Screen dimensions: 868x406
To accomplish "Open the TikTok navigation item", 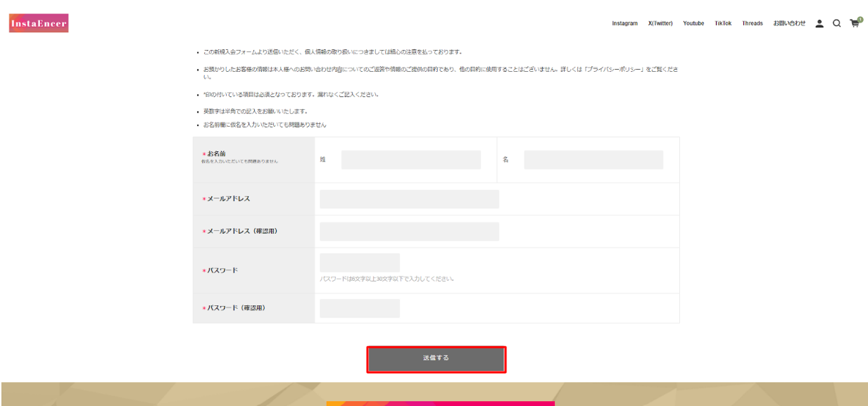I will [x=723, y=23].
